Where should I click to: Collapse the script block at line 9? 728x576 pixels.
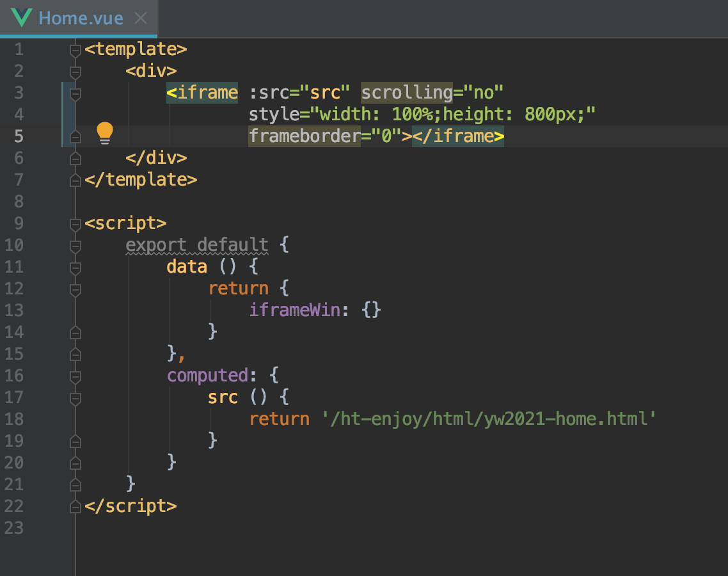(75, 223)
